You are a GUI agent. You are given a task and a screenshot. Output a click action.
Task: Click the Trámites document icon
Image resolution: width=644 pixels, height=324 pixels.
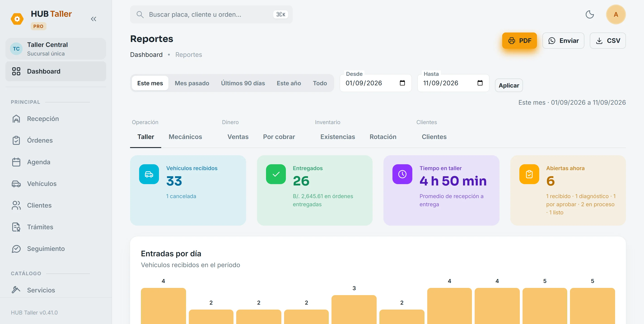tap(16, 227)
